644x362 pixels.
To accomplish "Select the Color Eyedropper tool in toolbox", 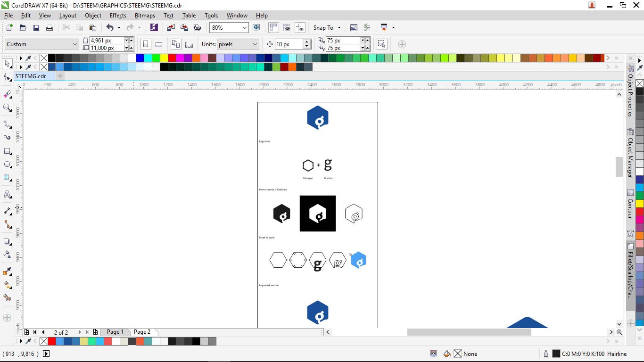I will point(7,271).
